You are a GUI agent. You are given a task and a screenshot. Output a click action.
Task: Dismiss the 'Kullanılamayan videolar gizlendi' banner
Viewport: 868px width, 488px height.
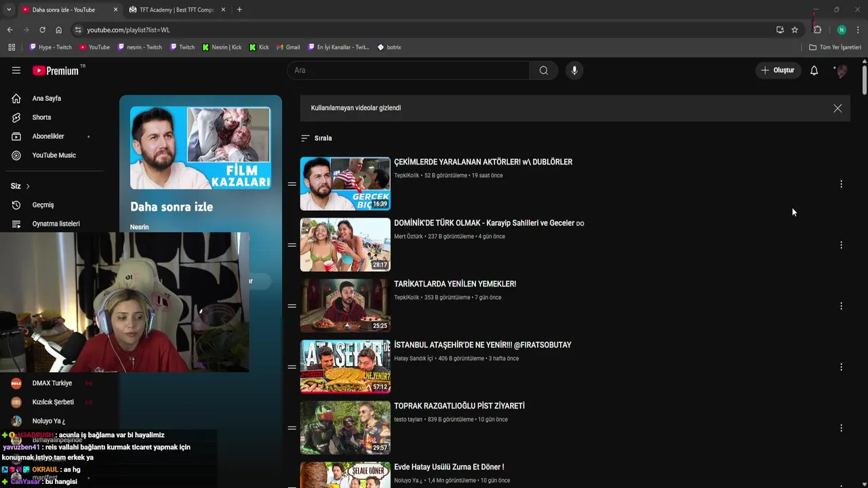click(837, 108)
